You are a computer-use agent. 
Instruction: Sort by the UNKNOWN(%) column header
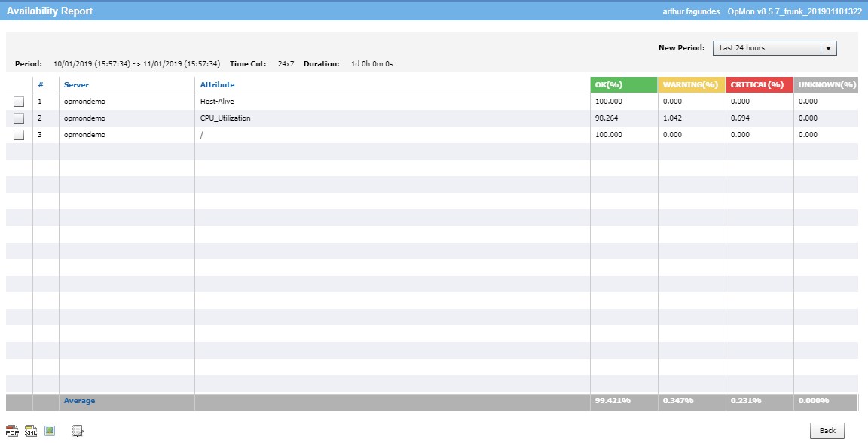pyautogui.click(x=825, y=84)
